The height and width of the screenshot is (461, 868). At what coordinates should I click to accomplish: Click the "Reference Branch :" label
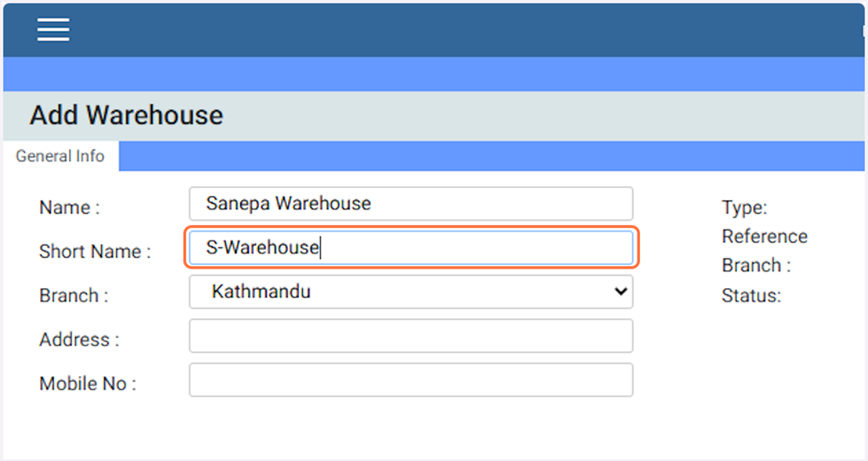point(763,251)
